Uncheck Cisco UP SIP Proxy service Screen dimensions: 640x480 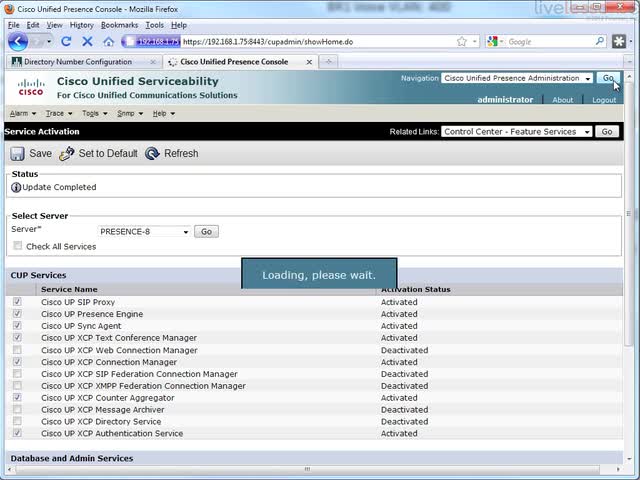(17, 301)
